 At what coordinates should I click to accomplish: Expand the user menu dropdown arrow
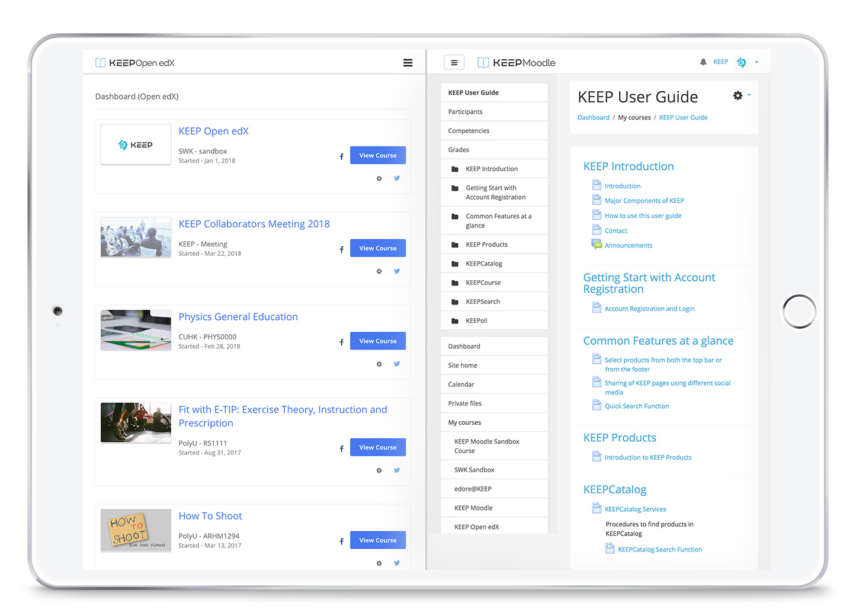tap(756, 62)
